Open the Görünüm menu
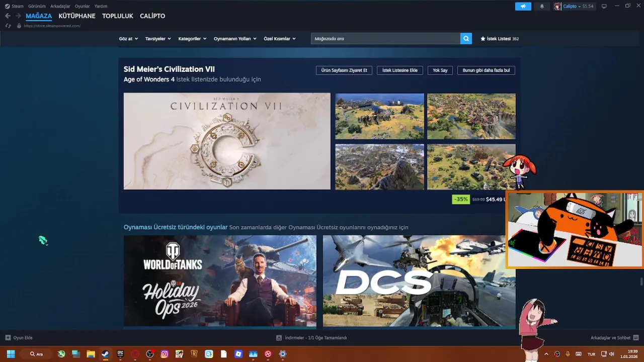The height and width of the screenshot is (362, 644). point(37,6)
